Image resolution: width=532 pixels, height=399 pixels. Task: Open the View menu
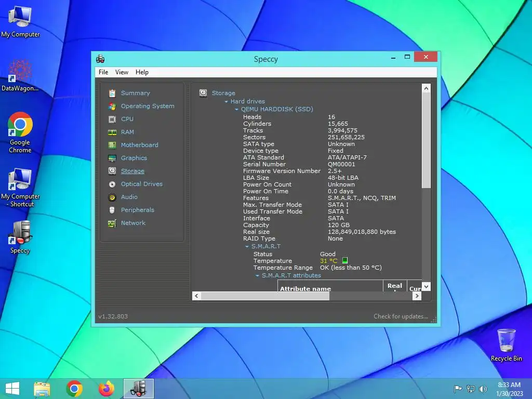tap(122, 72)
